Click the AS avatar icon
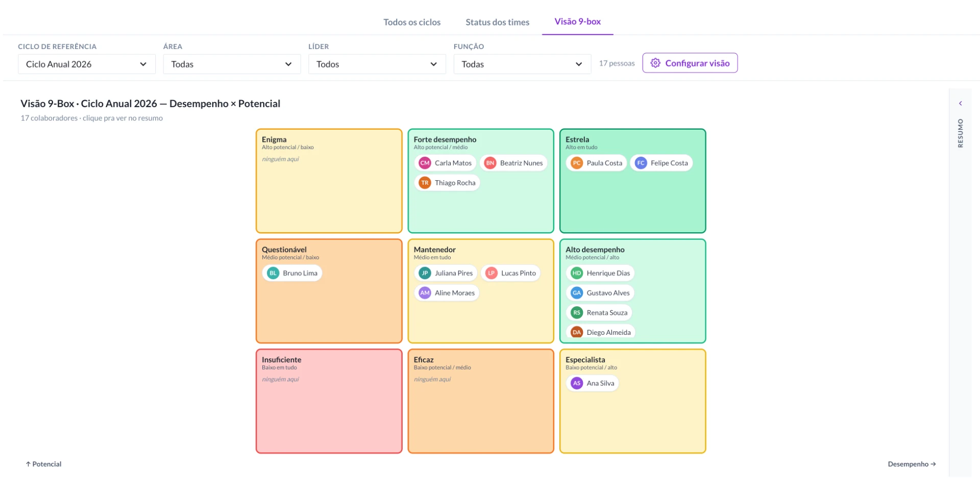 point(577,383)
